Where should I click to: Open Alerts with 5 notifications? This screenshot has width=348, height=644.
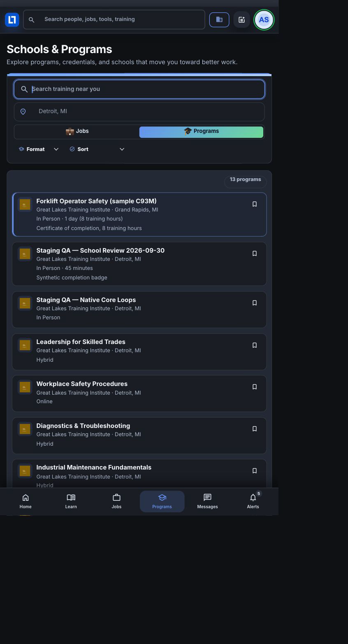tap(253, 501)
